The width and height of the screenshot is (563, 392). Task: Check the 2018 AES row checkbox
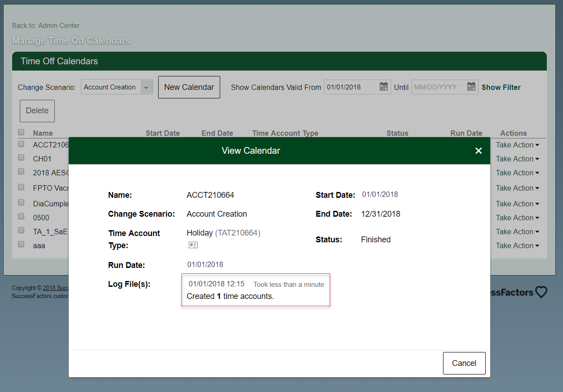21,171
